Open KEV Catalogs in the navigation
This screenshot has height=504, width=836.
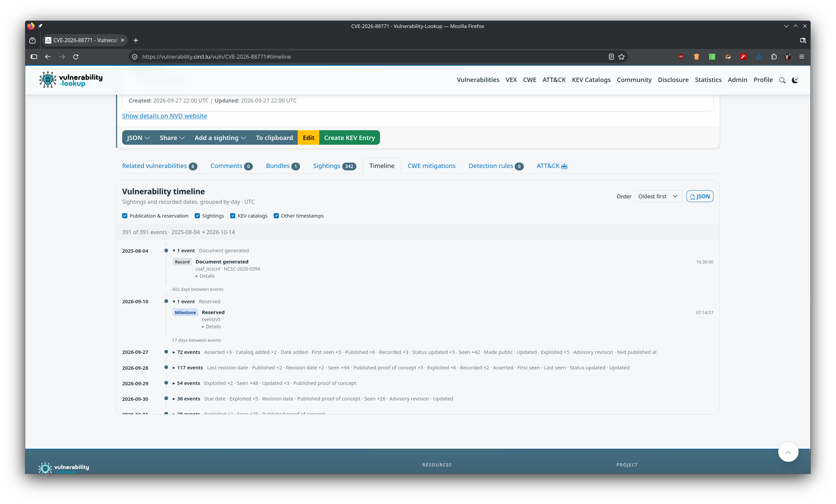click(591, 80)
